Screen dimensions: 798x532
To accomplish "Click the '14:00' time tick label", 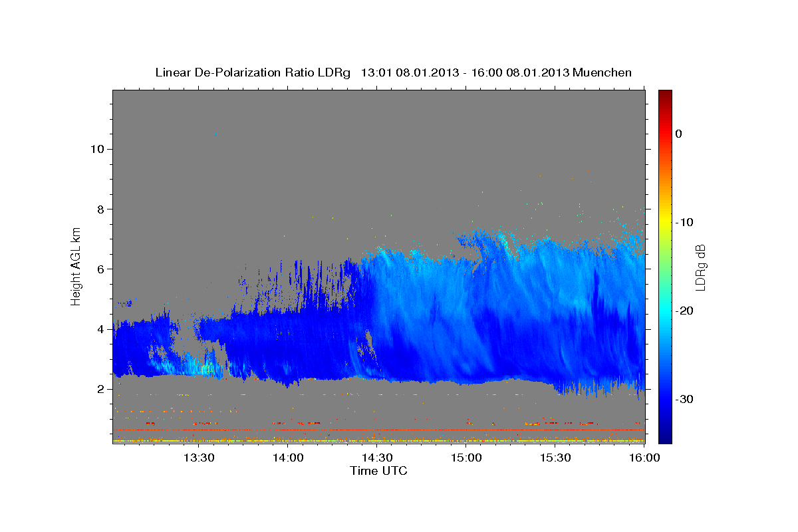I will tap(289, 458).
